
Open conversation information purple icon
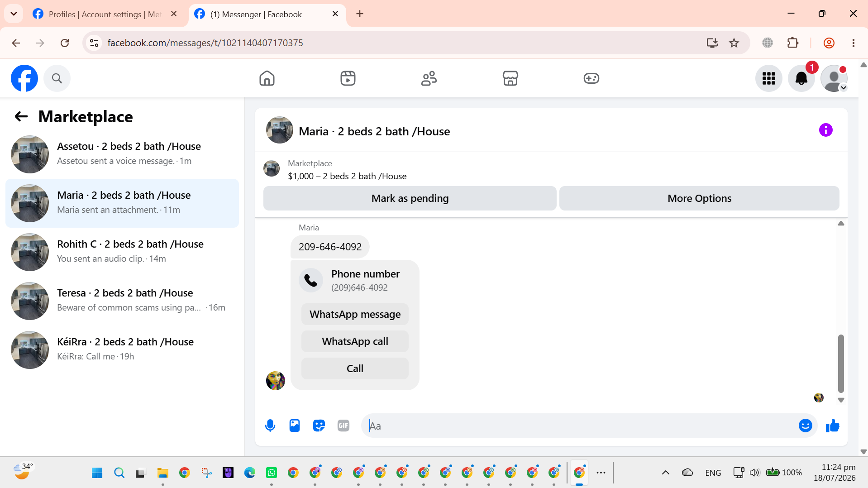point(825,130)
